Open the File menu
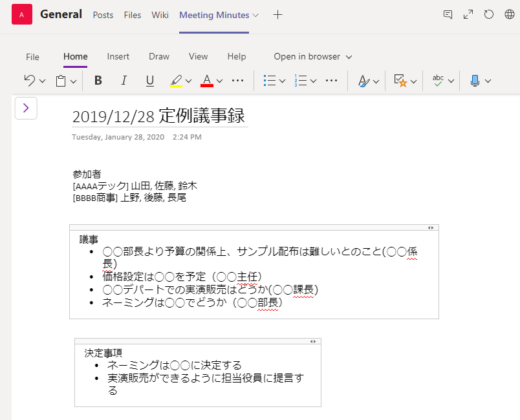Screen dimensions: 520x420 coord(32,57)
